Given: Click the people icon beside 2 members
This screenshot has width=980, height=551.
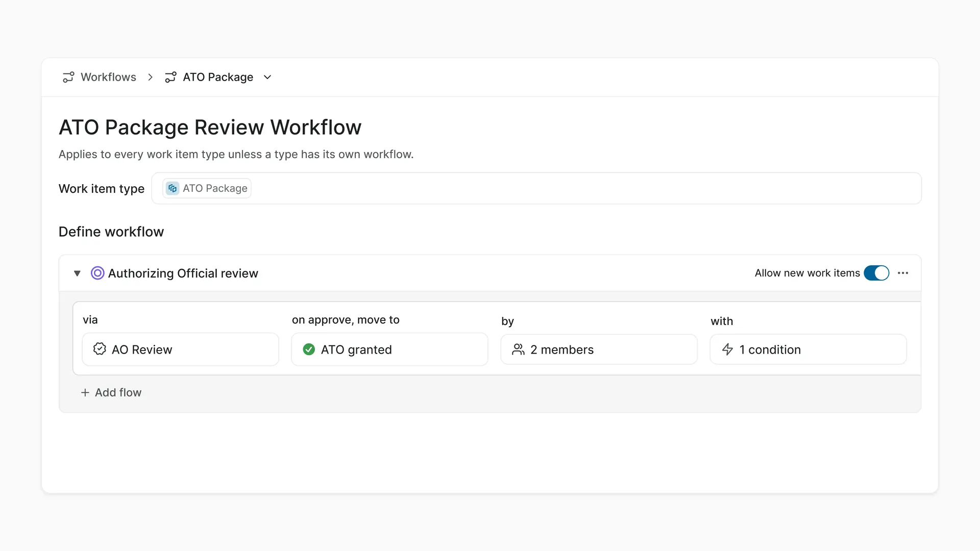Looking at the screenshot, I should (518, 349).
